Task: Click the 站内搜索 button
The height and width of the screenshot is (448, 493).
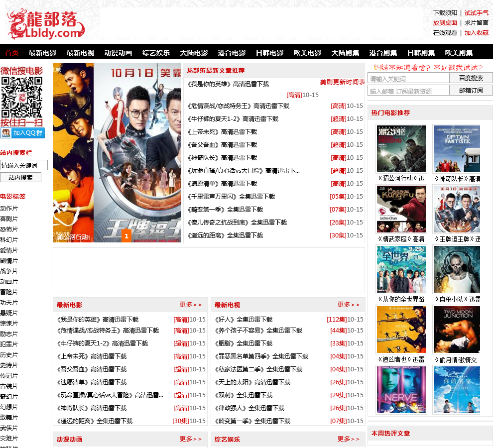Action: tap(21, 177)
